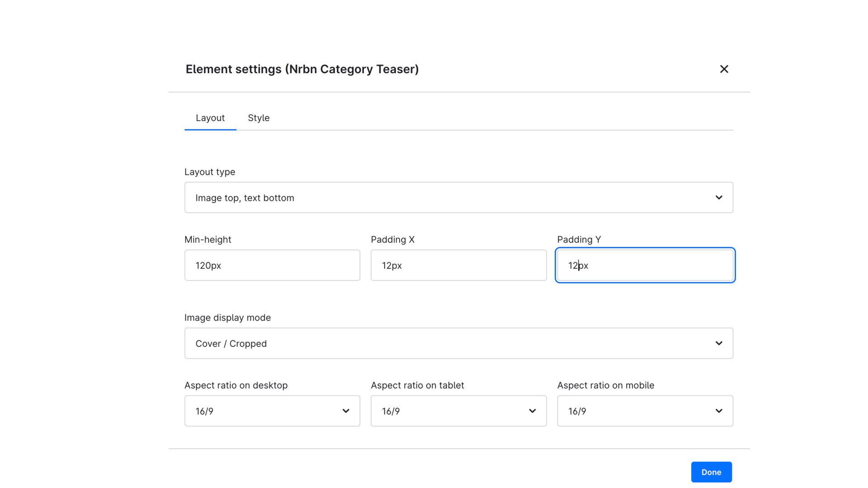Select the Layout tab
This screenshot has height=488, width=868.
pos(210,118)
